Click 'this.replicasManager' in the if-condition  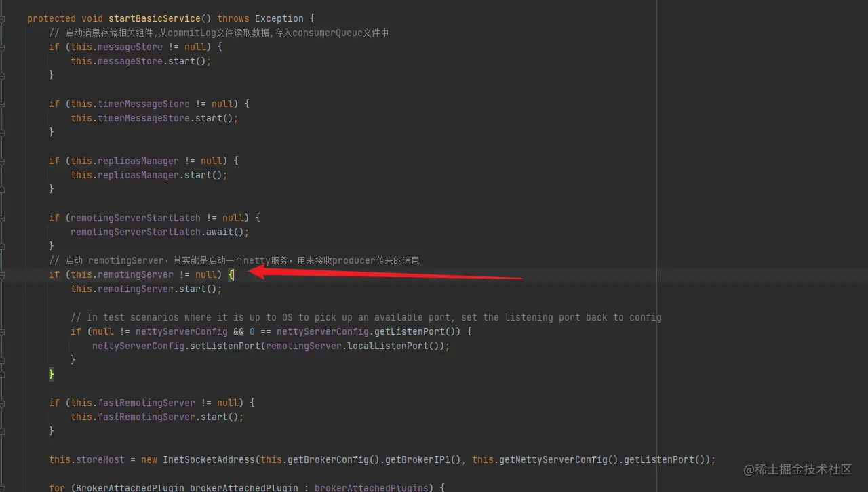[125, 161]
